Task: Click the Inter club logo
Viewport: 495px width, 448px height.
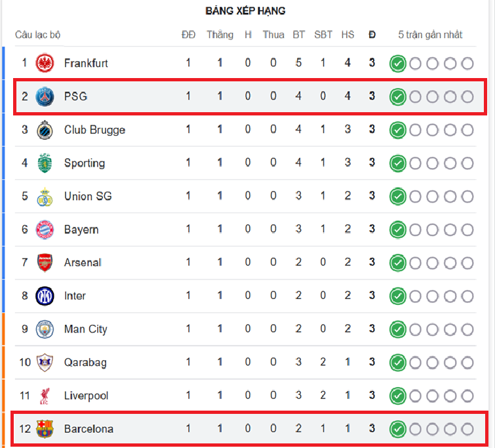Action: tap(45, 296)
